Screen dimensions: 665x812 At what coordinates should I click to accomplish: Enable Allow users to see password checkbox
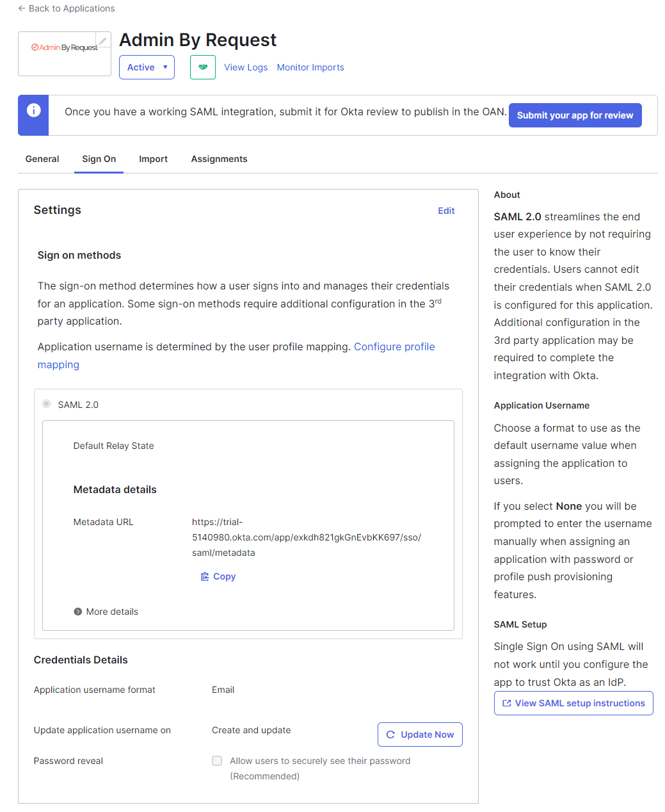(217, 761)
